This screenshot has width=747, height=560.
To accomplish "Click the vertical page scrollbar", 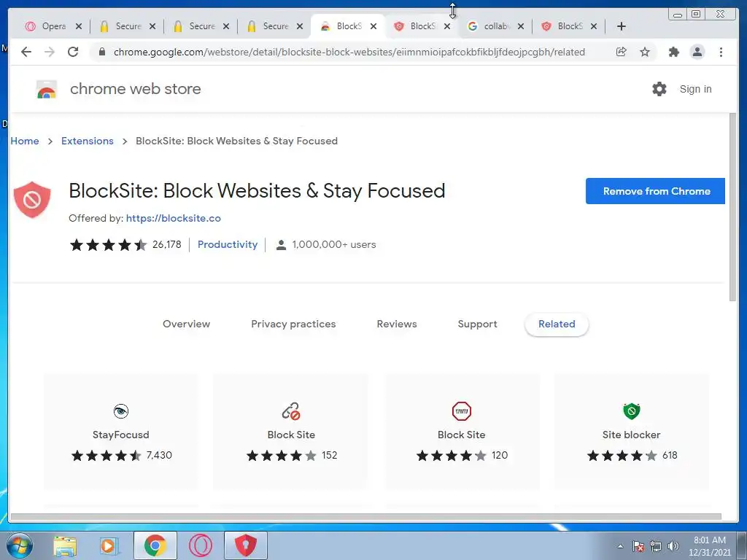I will [x=732, y=207].
